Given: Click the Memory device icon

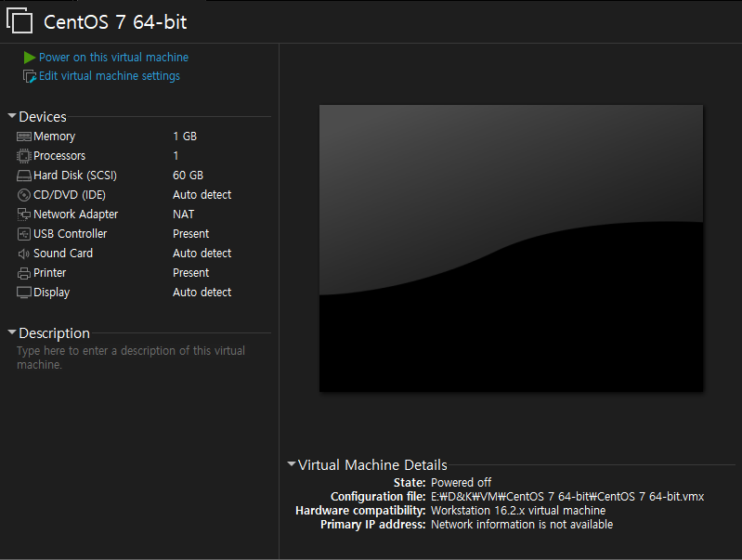Looking at the screenshot, I should (x=23, y=137).
